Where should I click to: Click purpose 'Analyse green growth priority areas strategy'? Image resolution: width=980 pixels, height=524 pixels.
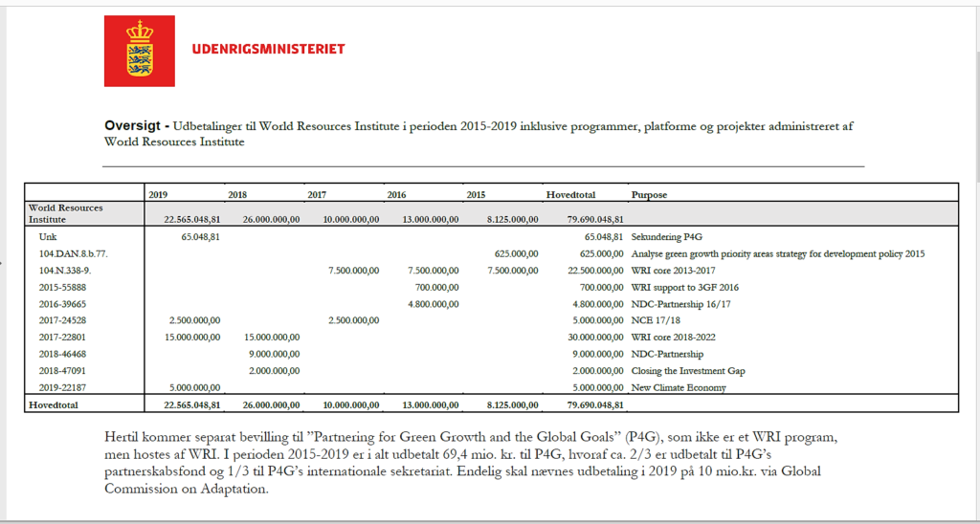[778, 253]
